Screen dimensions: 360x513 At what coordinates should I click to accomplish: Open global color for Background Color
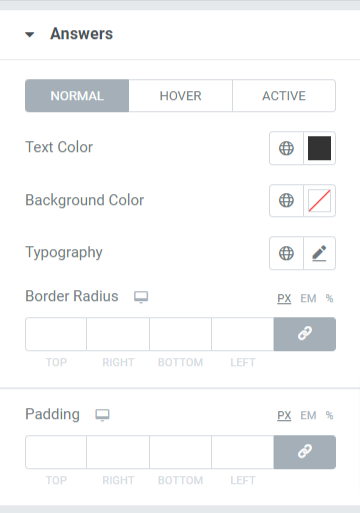[x=286, y=200]
